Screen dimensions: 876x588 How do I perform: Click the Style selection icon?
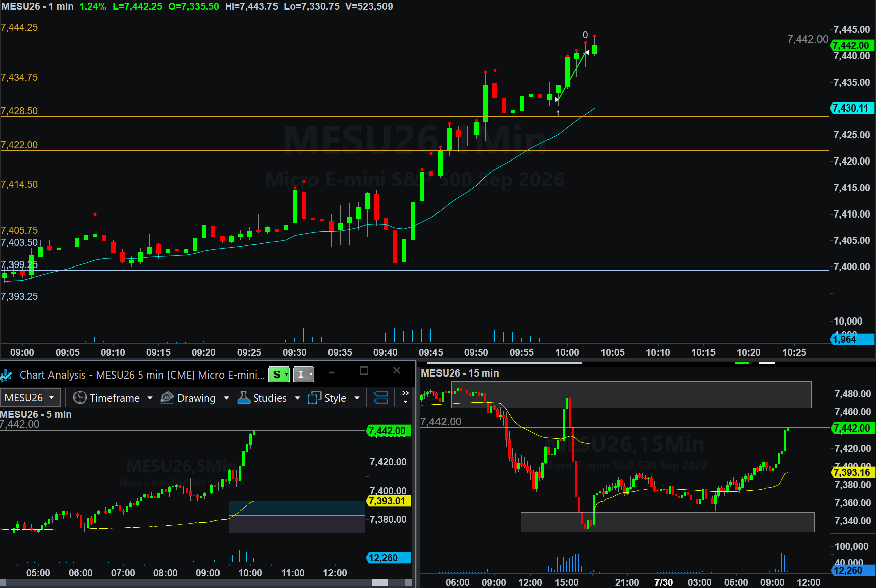pos(314,398)
